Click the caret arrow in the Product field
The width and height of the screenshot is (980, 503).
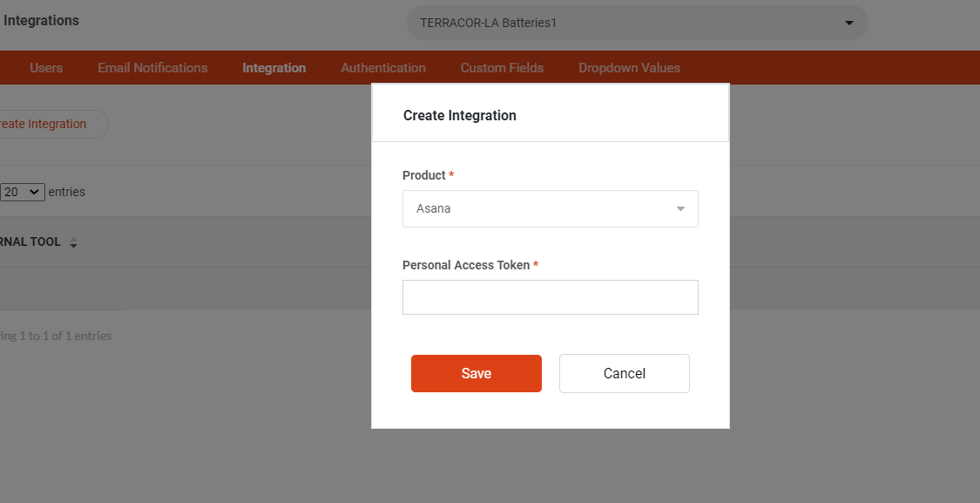click(x=680, y=209)
